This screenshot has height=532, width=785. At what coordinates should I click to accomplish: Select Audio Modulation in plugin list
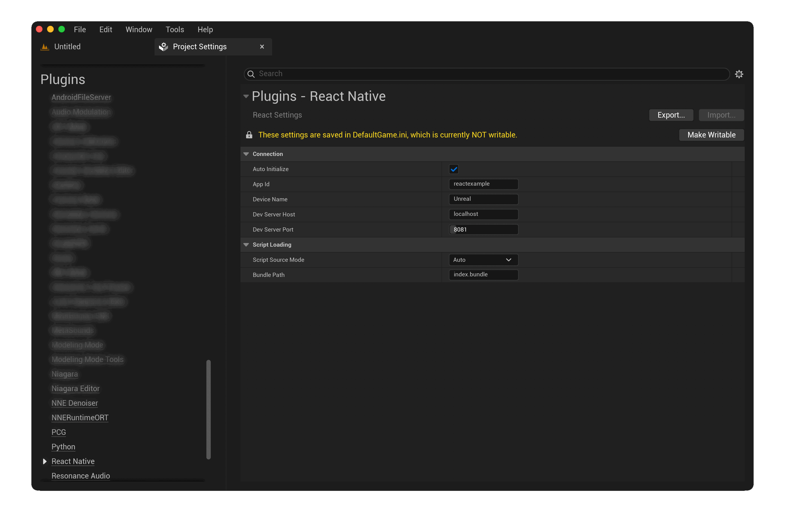point(81,112)
